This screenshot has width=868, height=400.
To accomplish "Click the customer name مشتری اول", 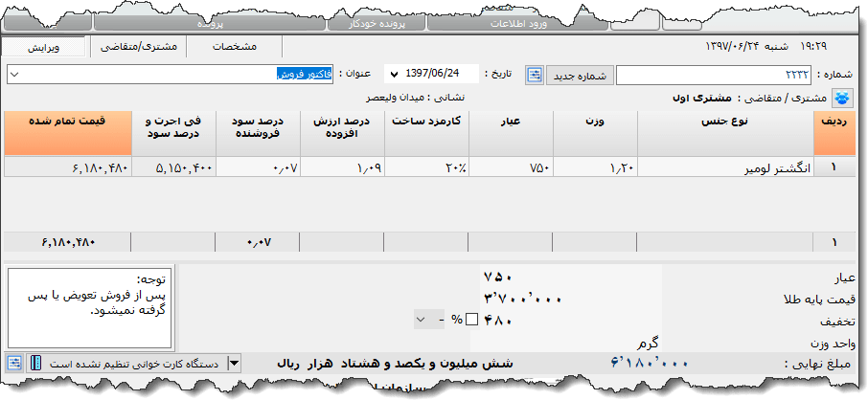I will click(x=702, y=98).
